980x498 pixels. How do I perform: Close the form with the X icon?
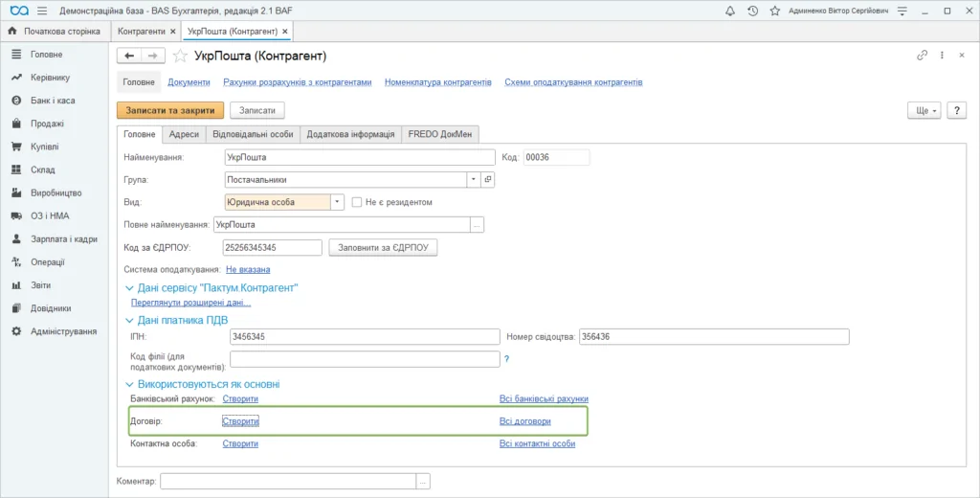pyautogui.click(x=962, y=55)
